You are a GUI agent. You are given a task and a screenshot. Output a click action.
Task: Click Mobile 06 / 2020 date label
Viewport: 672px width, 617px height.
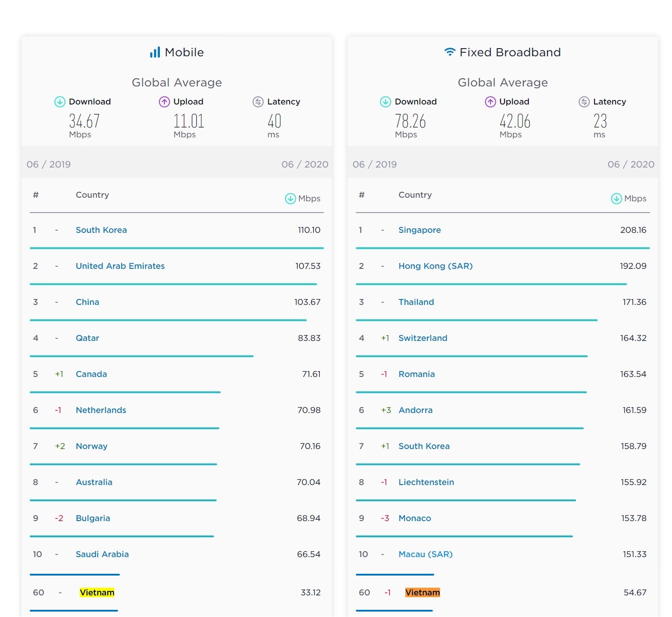pyautogui.click(x=305, y=164)
